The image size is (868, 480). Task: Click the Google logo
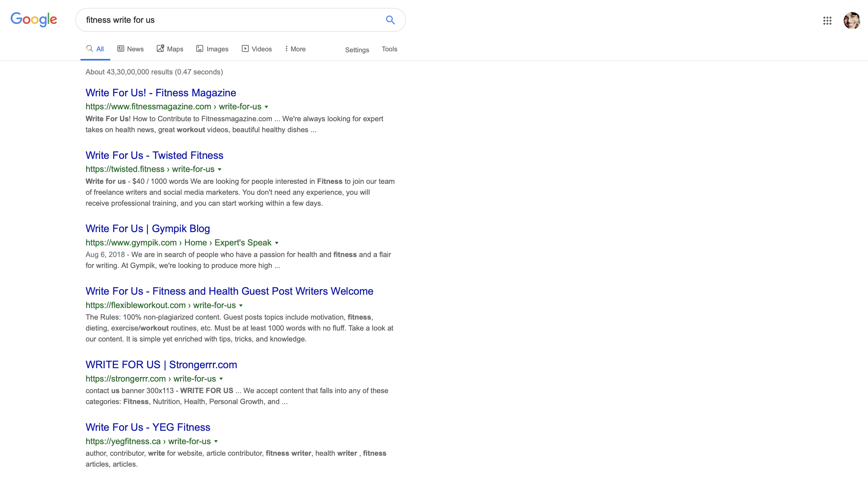coord(34,19)
